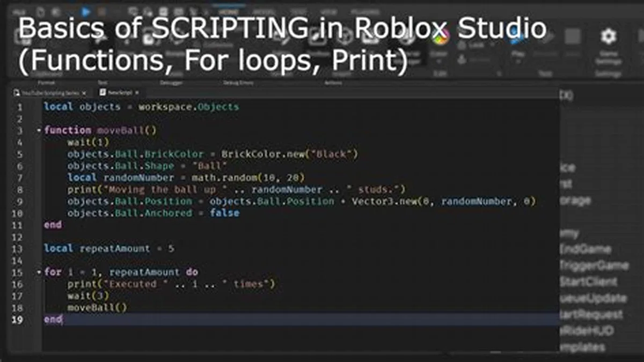Click the 'moveBall()' call on line 18

pyautogui.click(x=97, y=308)
